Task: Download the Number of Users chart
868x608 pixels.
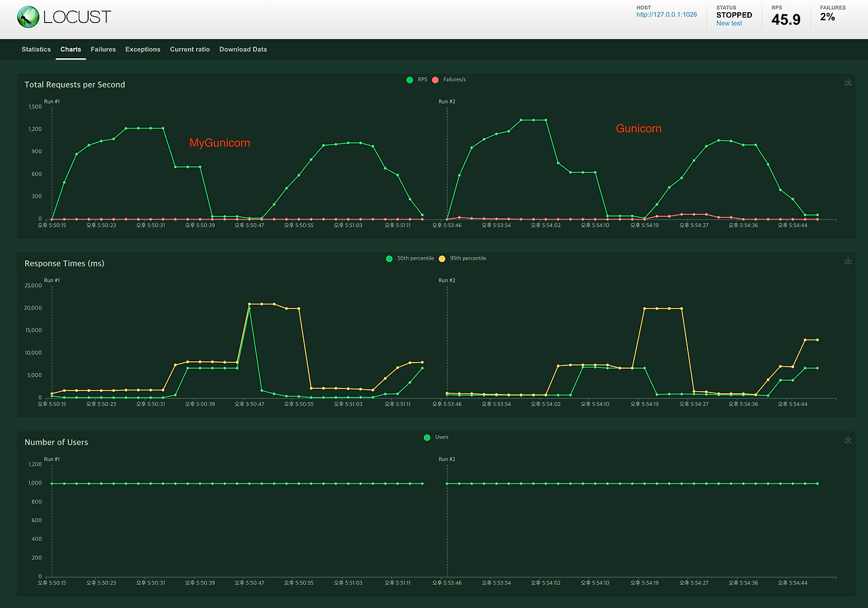Action: (x=848, y=440)
